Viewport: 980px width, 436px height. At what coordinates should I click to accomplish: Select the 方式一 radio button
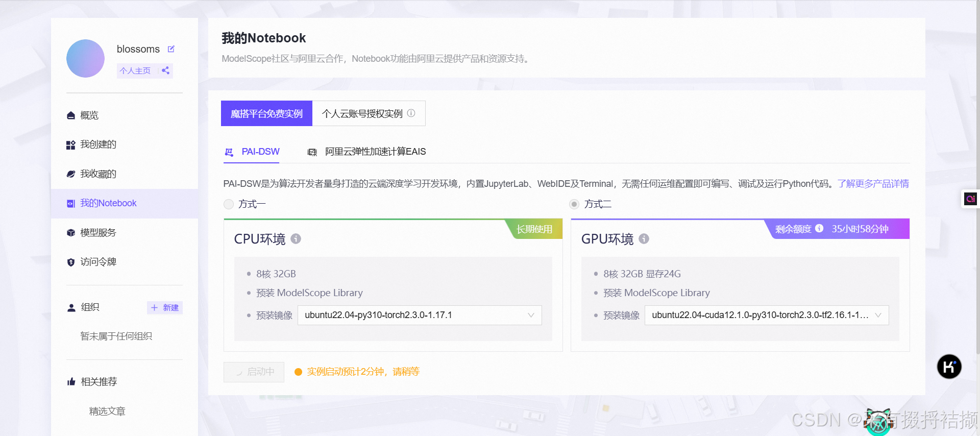click(229, 204)
